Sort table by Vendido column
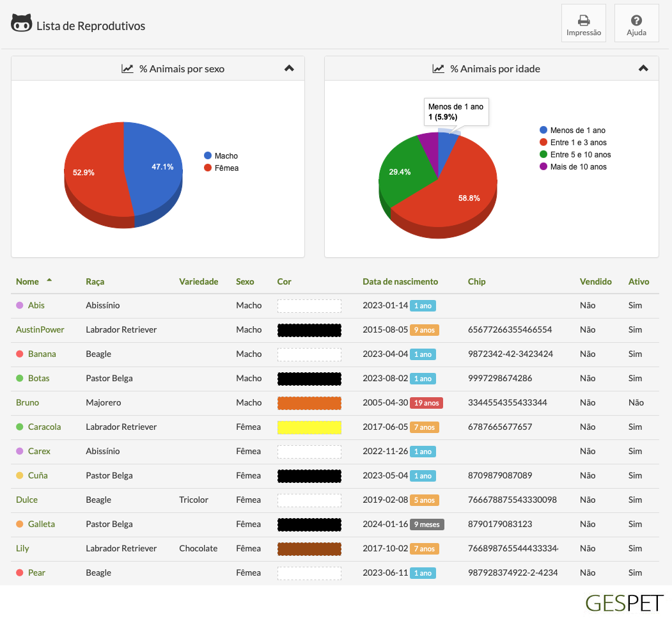This screenshot has width=672, height=623. point(595,281)
